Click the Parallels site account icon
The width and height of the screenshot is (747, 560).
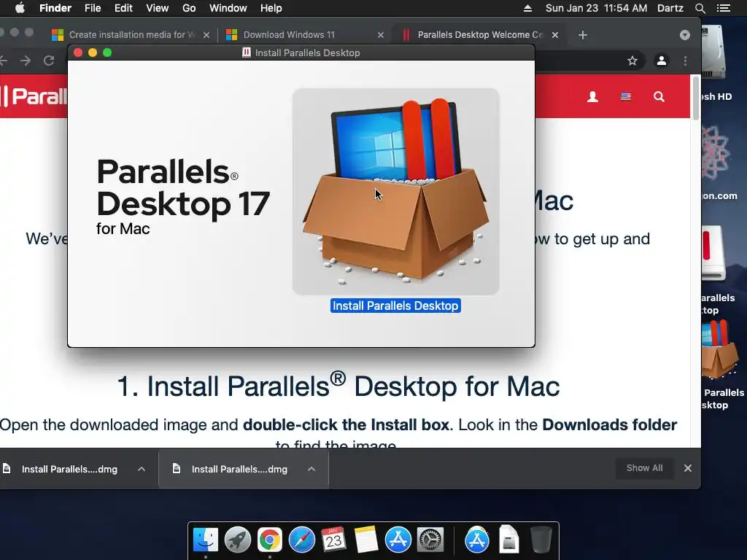(592, 97)
